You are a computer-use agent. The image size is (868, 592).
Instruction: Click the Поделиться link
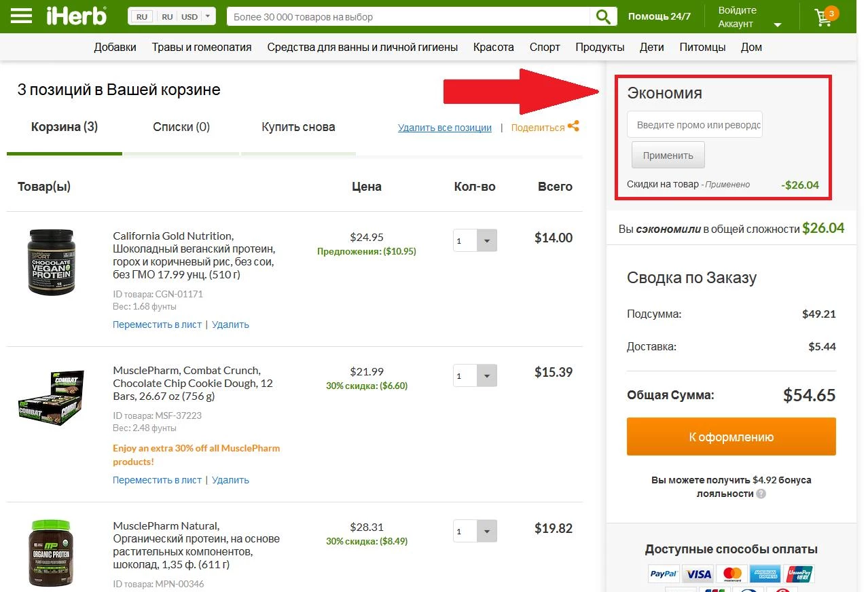tap(538, 128)
